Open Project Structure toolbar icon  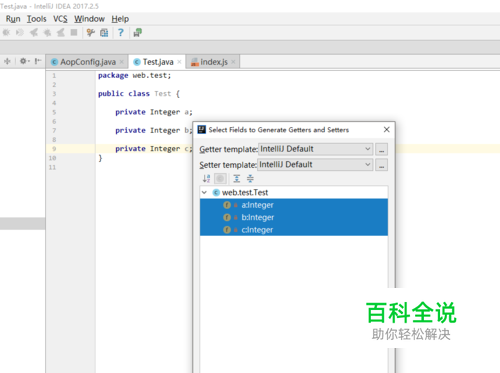(104, 33)
